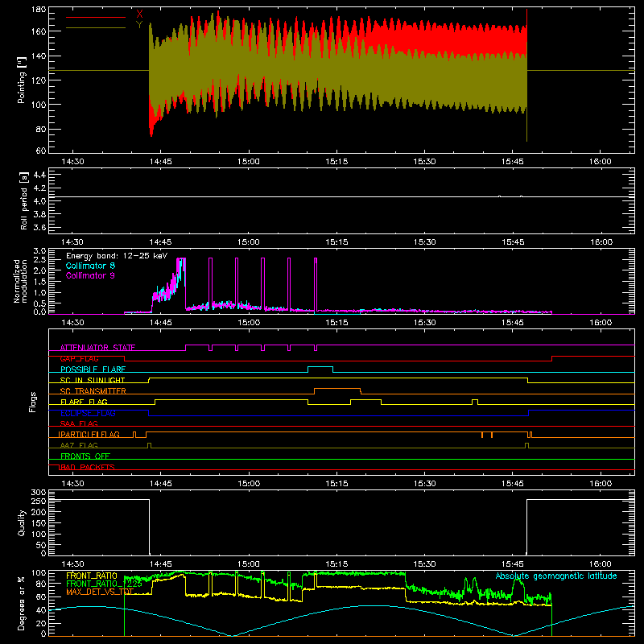Image resolution: width=644 pixels, height=644 pixels.
Task: Click the 3.0 tick on modulation axis
Action: click(39, 251)
